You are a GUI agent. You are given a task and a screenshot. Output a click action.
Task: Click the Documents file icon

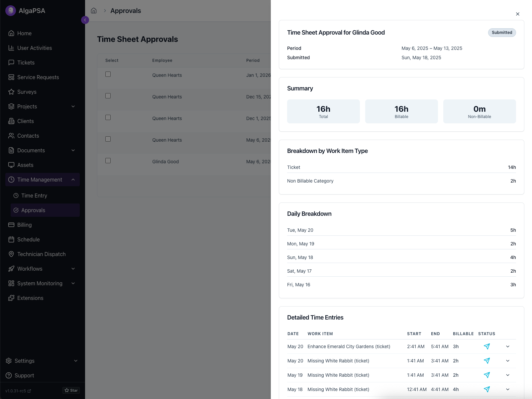(11, 150)
